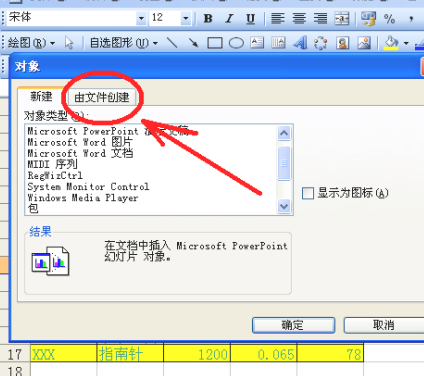Choose the select objects pointer
Screen dimensions: 424x376
(69, 43)
